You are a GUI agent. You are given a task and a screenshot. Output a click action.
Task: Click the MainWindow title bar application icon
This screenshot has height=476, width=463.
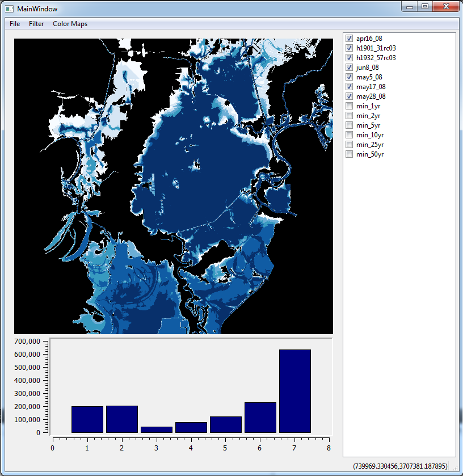point(10,9)
